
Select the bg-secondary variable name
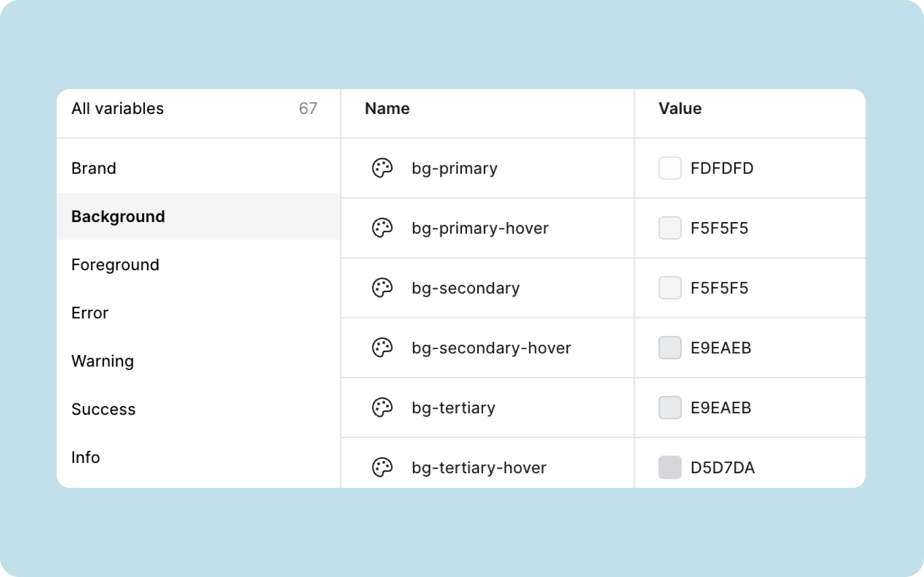pos(466,288)
